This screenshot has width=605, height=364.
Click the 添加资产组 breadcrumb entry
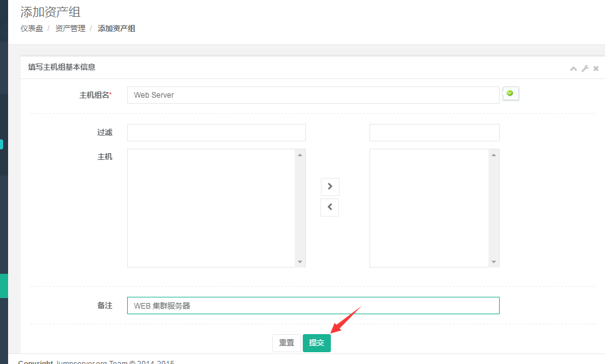(117, 28)
